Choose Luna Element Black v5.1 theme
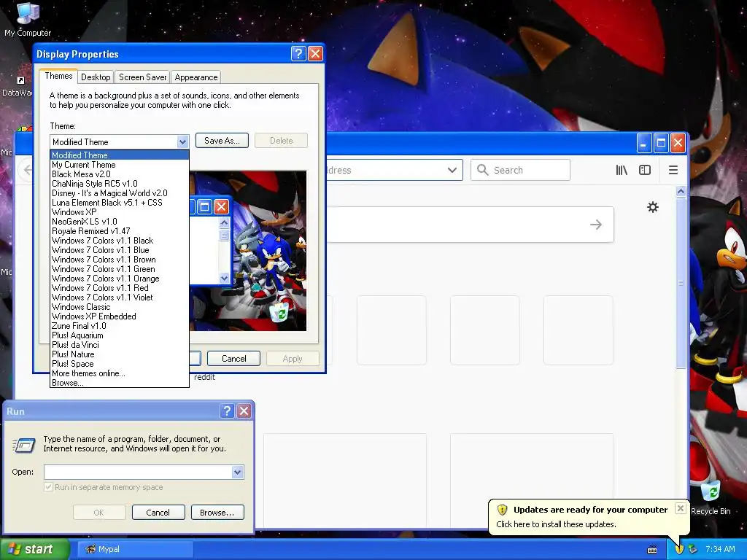The height and width of the screenshot is (560, 747). pos(120,203)
